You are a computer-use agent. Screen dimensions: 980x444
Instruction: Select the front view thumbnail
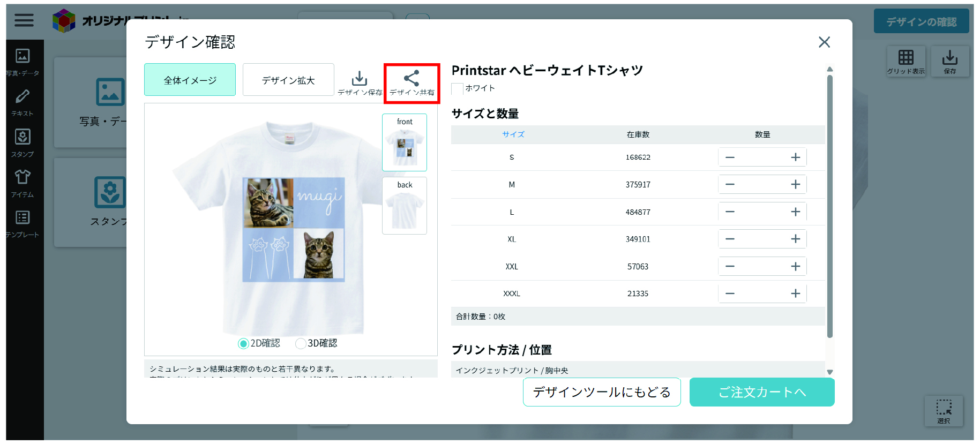point(405,142)
